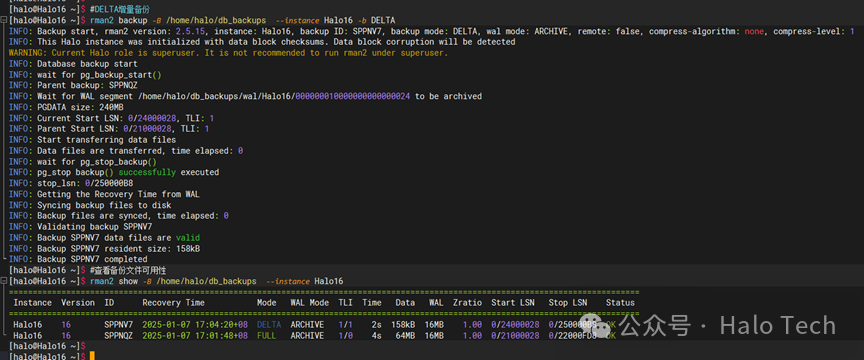Image resolution: width=864 pixels, height=360 pixels.
Task: Click the '2s' time cell
Action: tap(376, 325)
